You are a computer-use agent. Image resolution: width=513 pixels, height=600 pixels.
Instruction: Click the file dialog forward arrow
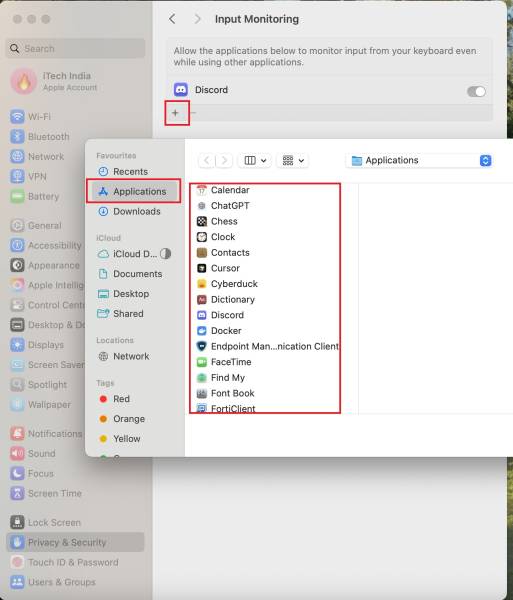(x=224, y=160)
